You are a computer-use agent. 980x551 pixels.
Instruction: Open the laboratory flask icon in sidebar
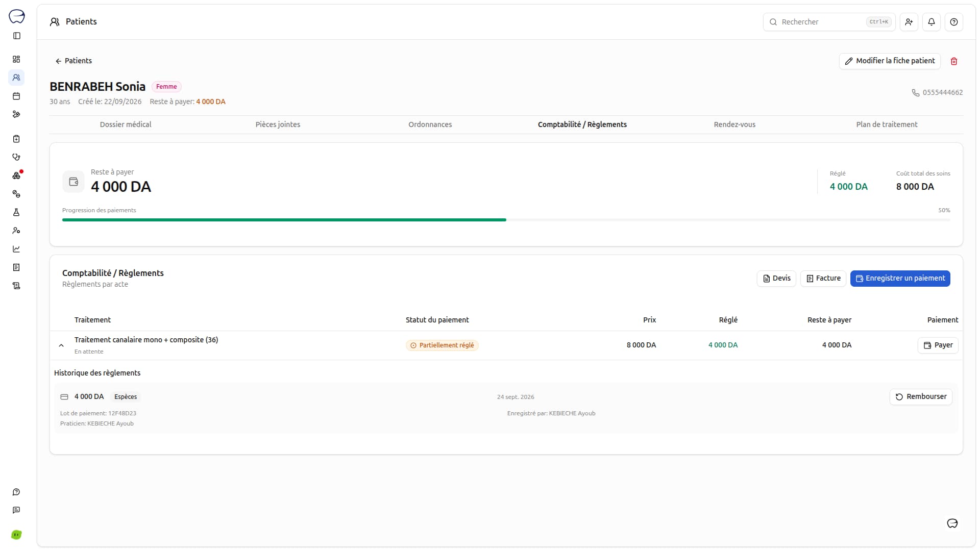16,212
